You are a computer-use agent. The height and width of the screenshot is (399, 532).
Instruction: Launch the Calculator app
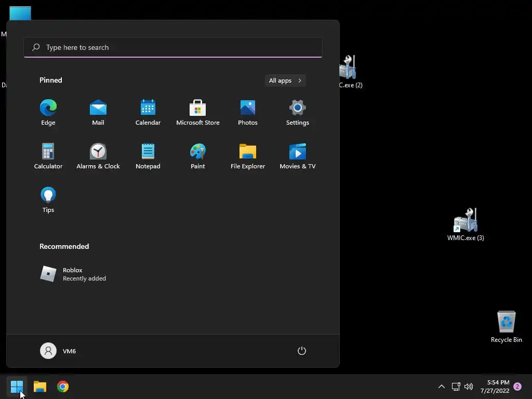coord(48,156)
